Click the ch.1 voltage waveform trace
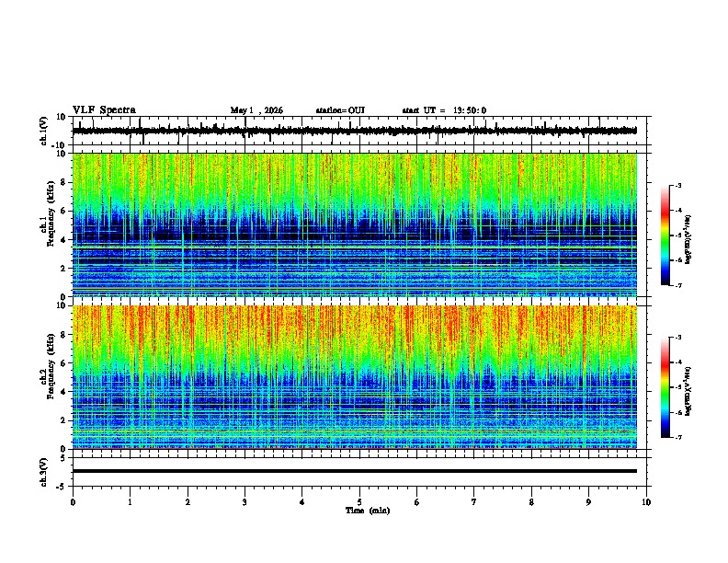The width and height of the screenshot is (728, 563). coord(355,131)
